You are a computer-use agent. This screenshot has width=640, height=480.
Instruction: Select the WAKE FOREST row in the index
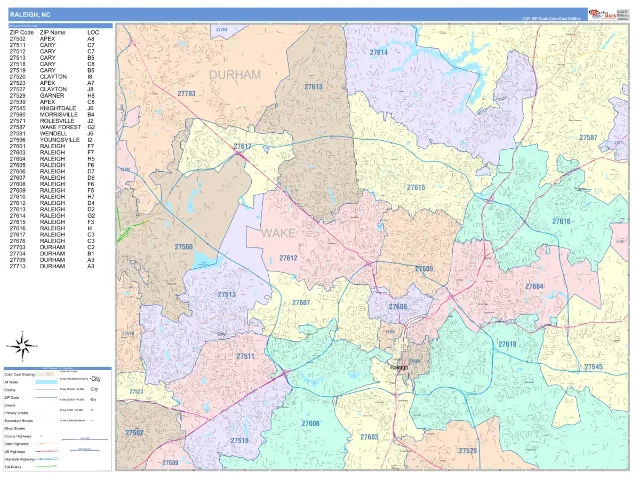pos(52,127)
